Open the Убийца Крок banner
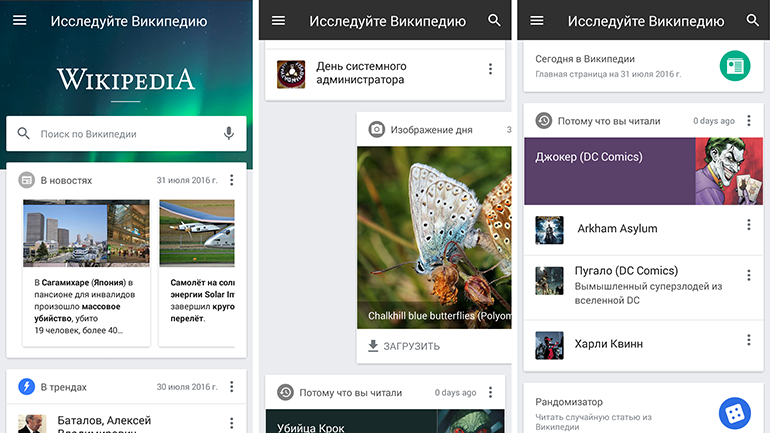The image size is (770, 433). 385,421
